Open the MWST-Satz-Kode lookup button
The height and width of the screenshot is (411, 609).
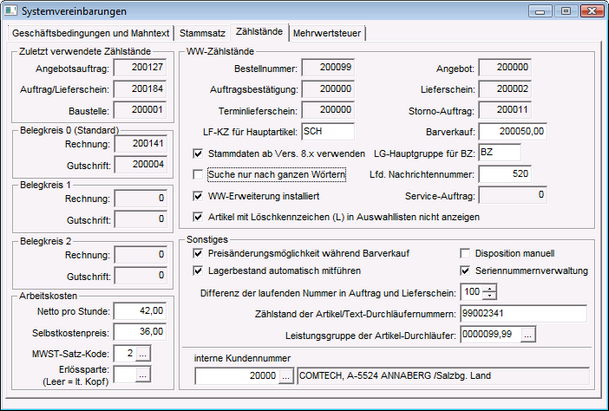coord(143,353)
